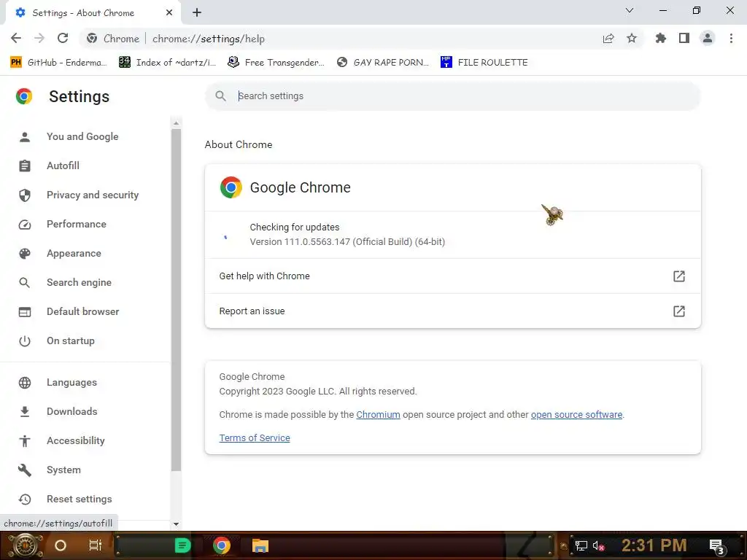Open Appearance settings
Viewport: 747px width, 560px height.
pos(74,253)
